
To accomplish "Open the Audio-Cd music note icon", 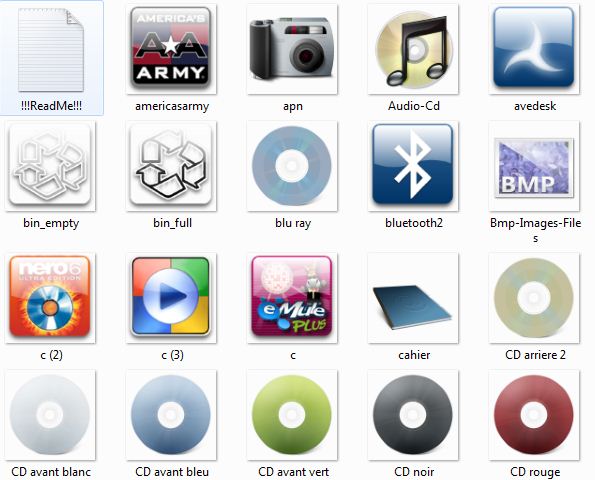I will click(413, 49).
